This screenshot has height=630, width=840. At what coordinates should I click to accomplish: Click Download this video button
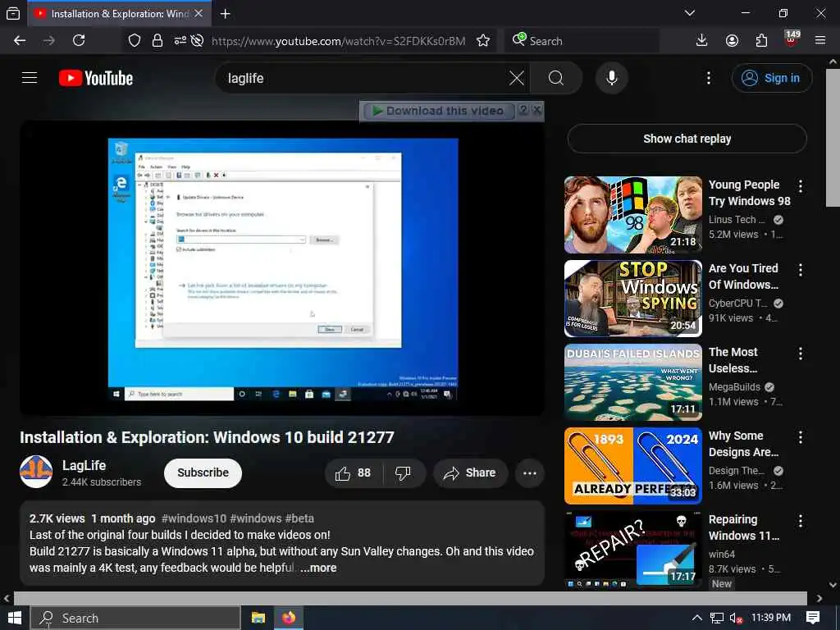[x=439, y=111]
